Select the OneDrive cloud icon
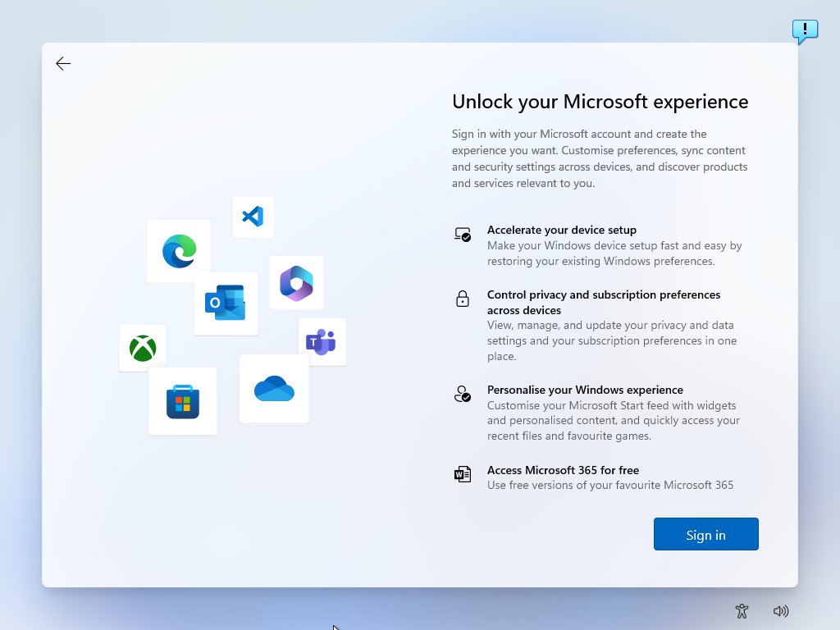Image resolution: width=840 pixels, height=630 pixels. pyautogui.click(x=274, y=389)
